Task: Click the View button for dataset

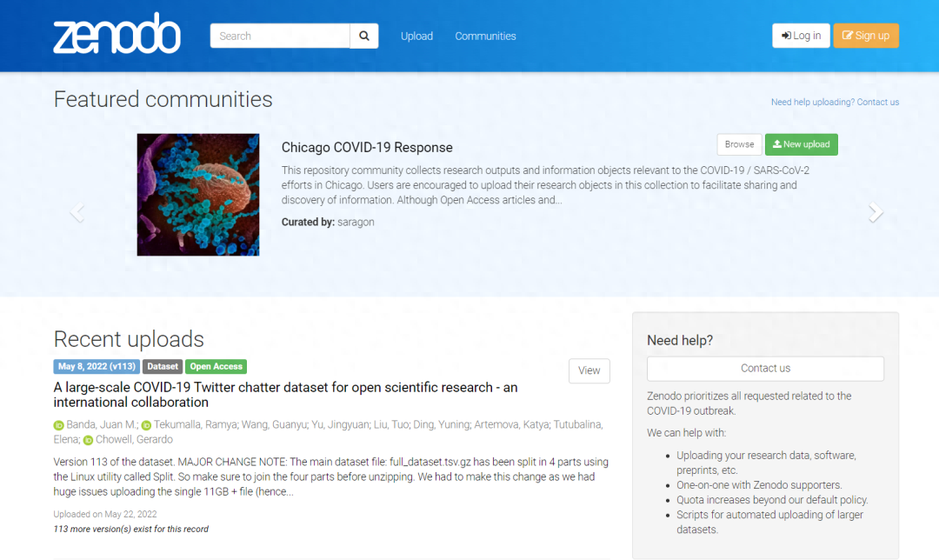Action: [x=589, y=370]
